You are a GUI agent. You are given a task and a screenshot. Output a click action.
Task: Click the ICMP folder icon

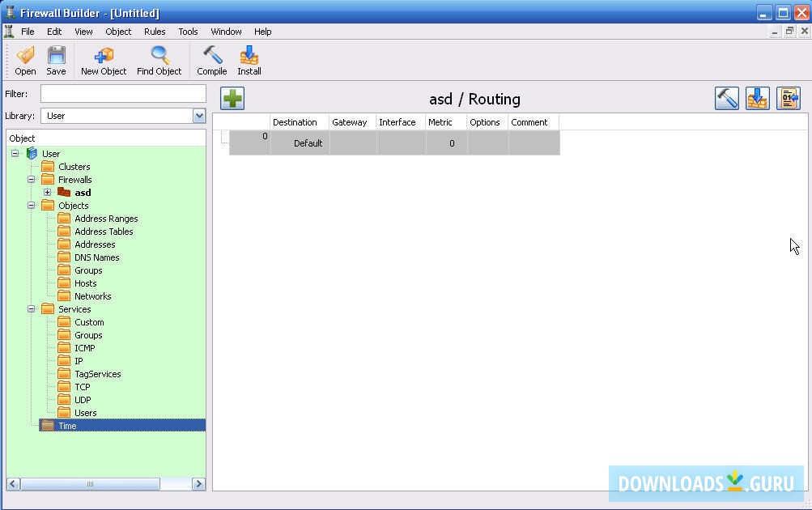pyautogui.click(x=64, y=347)
